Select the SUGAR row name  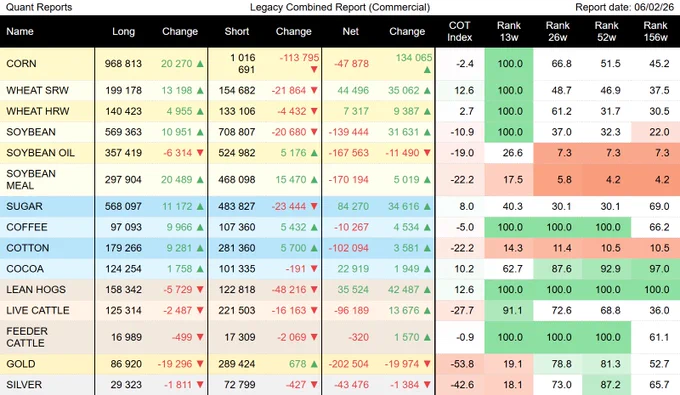[24, 206]
